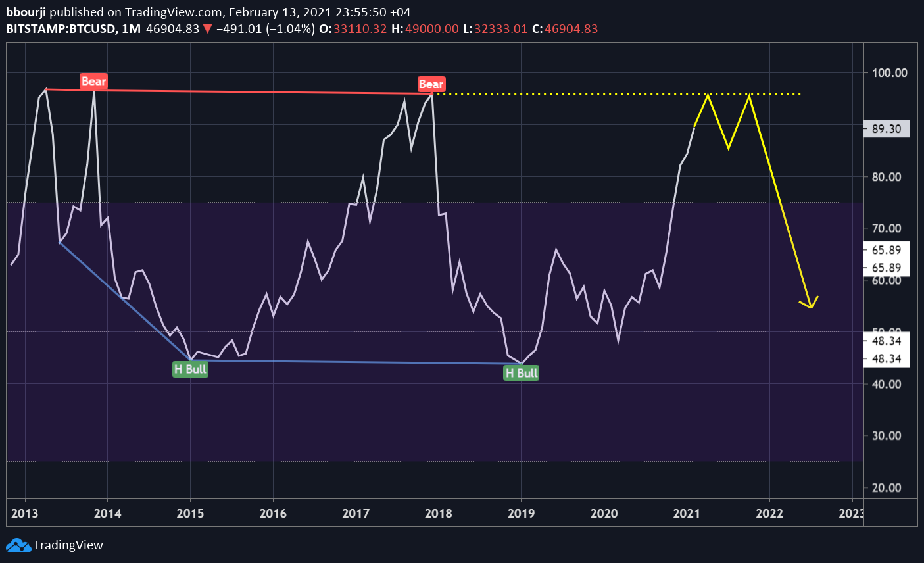
Task: Click the 2020 time axis label
Action: pyautogui.click(x=604, y=514)
